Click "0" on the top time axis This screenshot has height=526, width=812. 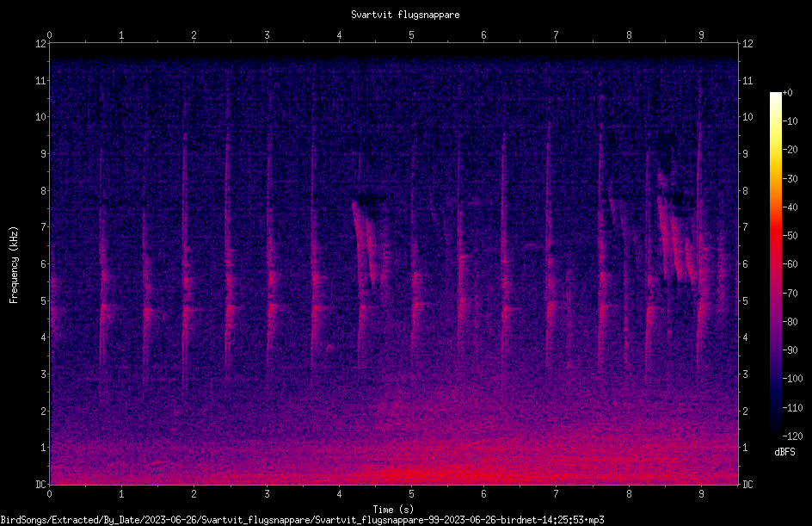[49, 35]
